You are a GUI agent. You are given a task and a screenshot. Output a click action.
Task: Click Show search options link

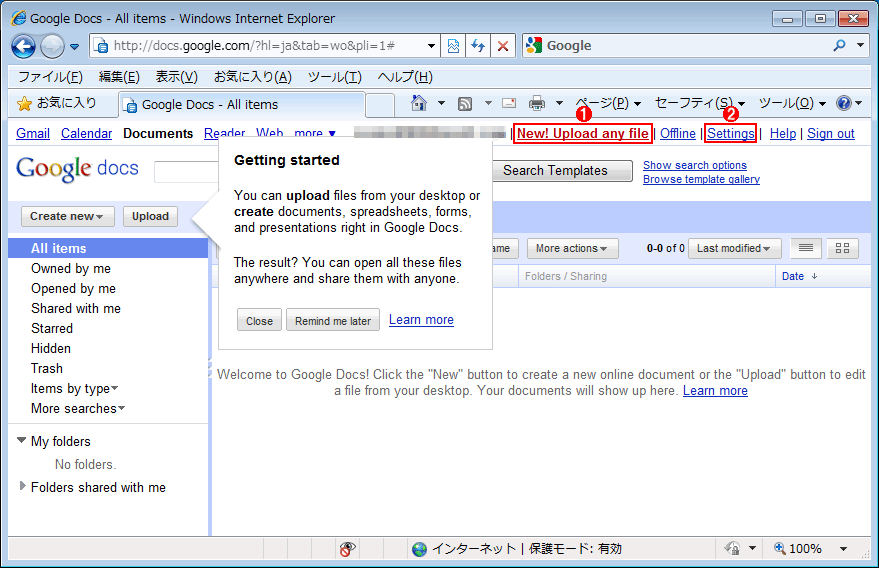(x=695, y=165)
